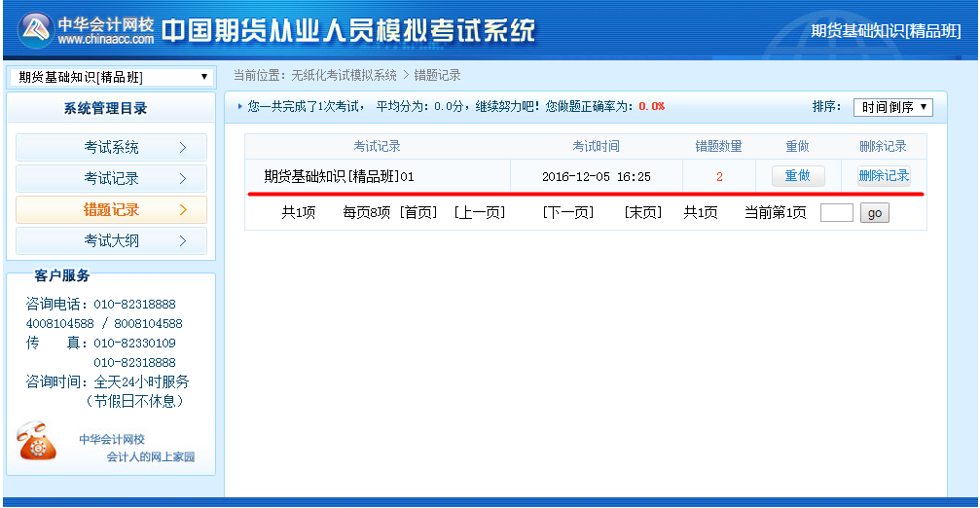This screenshot has width=980, height=508.
Task: Go to 末页 last page link
Action: click(642, 213)
